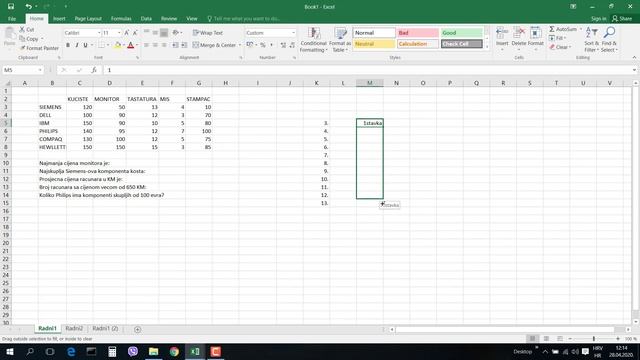Pick the font color red A
The height and width of the screenshot is (360, 640).
[x=131, y=45]
